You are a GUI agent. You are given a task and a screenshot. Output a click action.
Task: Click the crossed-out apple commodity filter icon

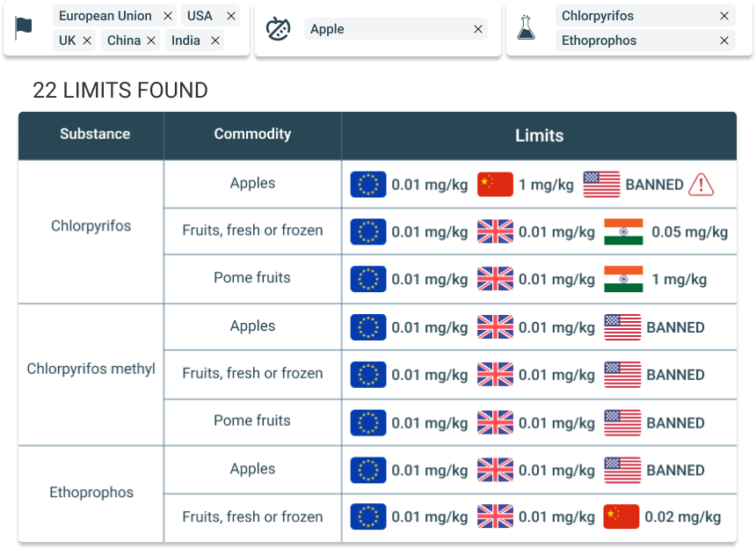(278, 29)
